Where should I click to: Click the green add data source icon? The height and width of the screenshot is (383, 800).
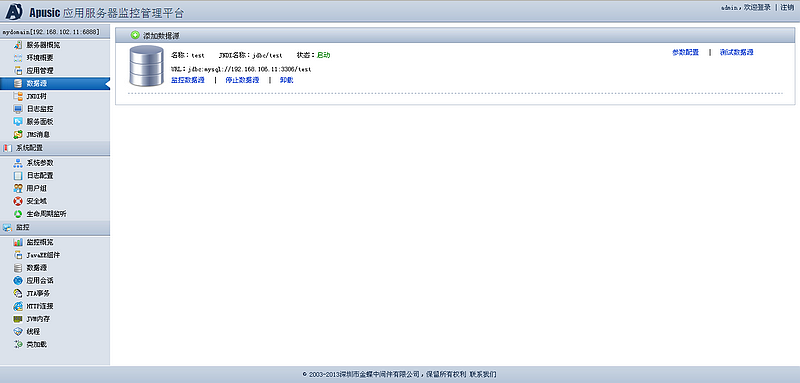tap(135, 36)
